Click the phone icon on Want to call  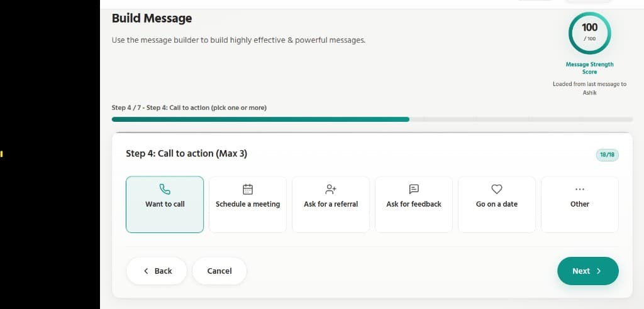[x=165, y=188]
